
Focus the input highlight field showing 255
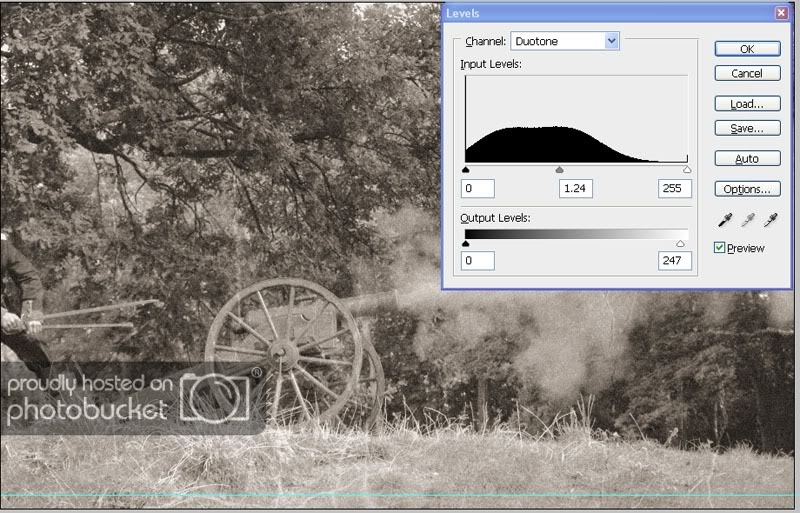[x=674, y=188]
